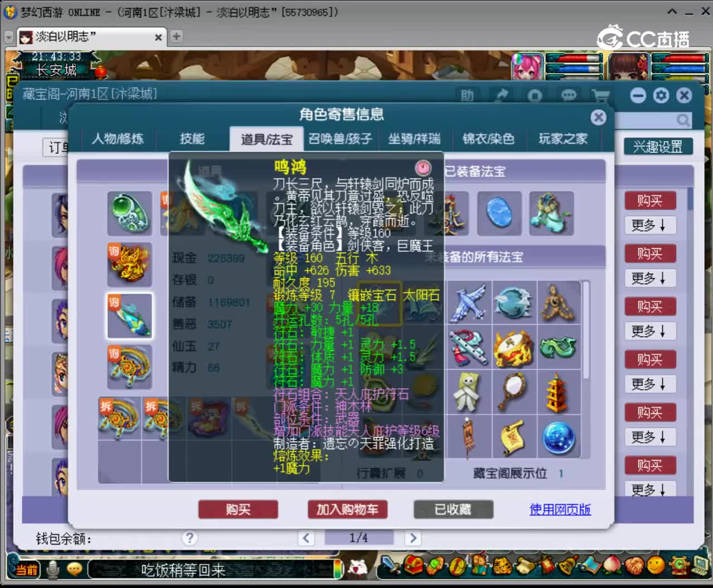
Task: Select the yellow scroll 法宝 icon
Action: 514,437
